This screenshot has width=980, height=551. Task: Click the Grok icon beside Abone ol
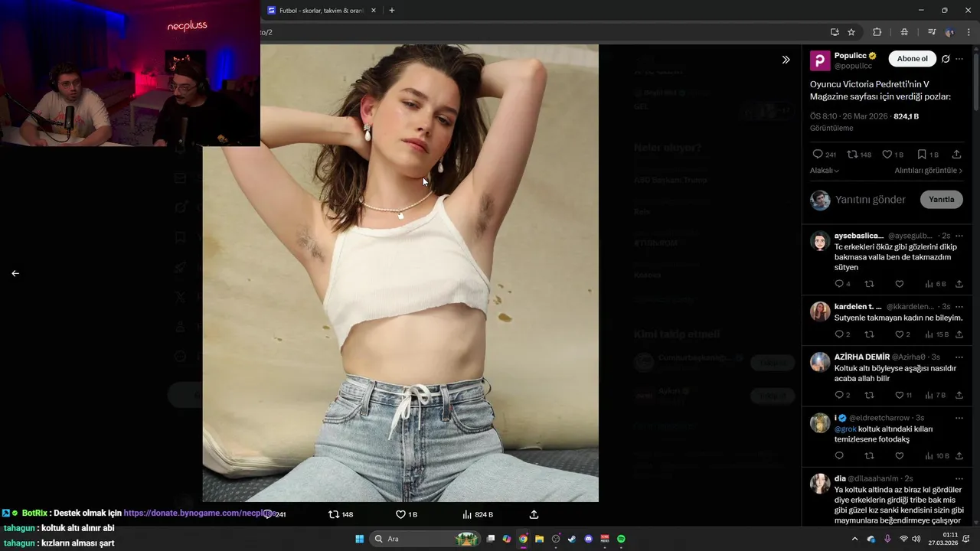coord(946,59)
